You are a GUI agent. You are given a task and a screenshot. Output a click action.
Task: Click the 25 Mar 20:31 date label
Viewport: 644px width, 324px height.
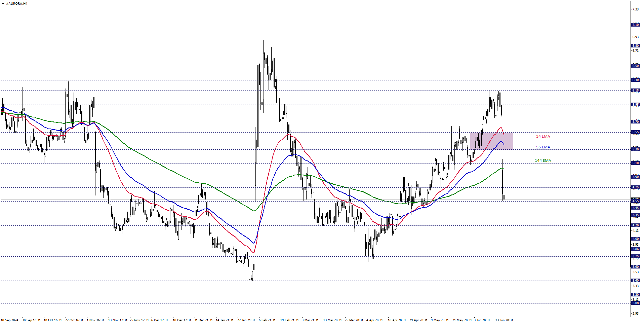[x=354, y=320]
